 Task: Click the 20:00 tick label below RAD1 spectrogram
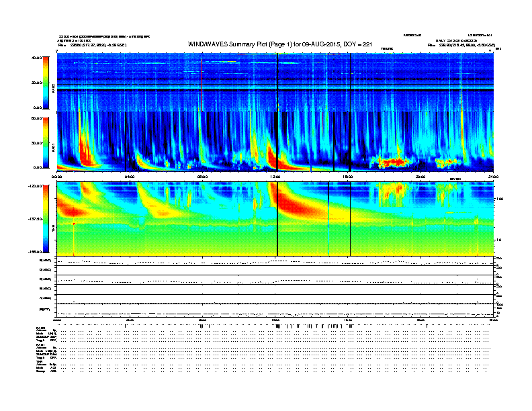click(x=420, y=177)
